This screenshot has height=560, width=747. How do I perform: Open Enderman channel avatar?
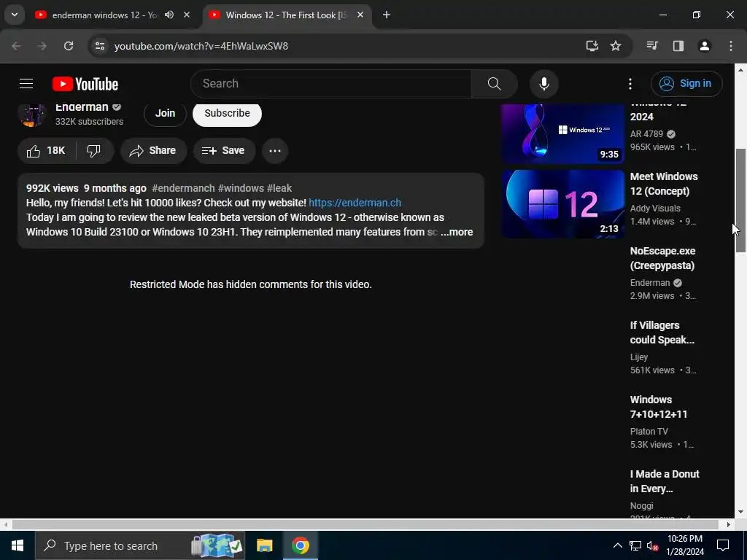(32, 114)
